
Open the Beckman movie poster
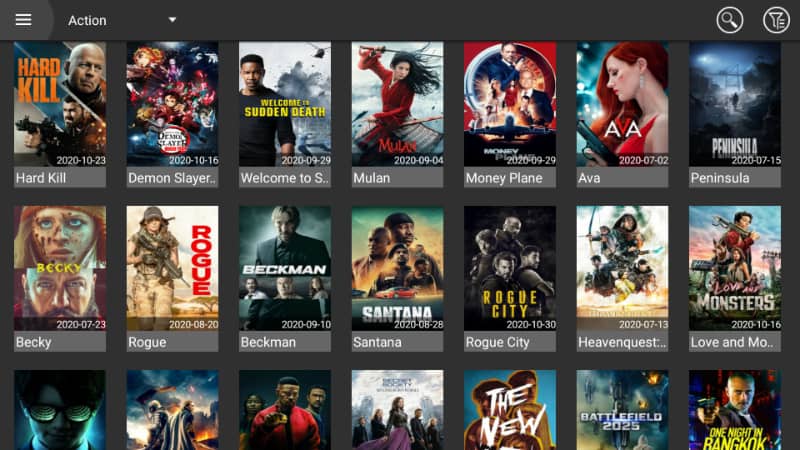tap(285, 268)
